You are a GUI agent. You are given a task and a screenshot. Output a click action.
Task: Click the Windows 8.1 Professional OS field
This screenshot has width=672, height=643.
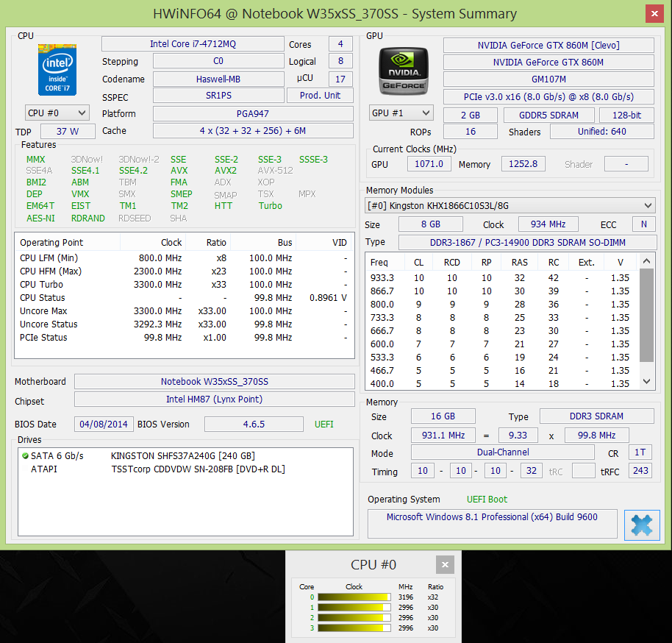coord(492,523)
